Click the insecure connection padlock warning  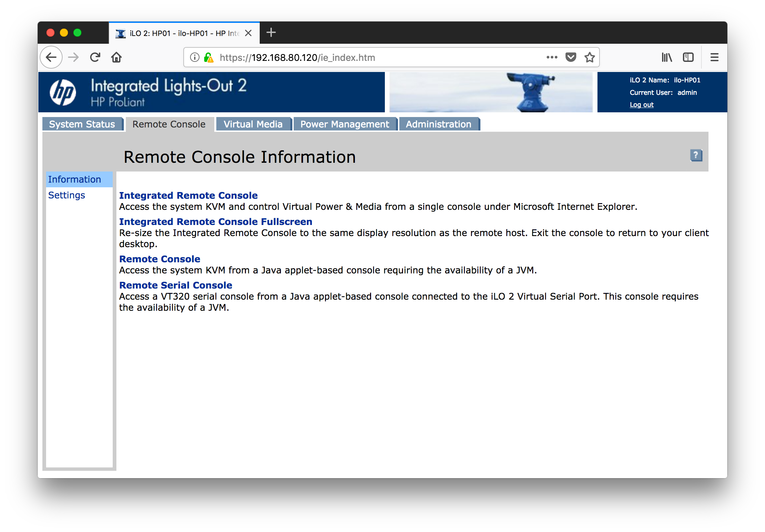(209, 58)
